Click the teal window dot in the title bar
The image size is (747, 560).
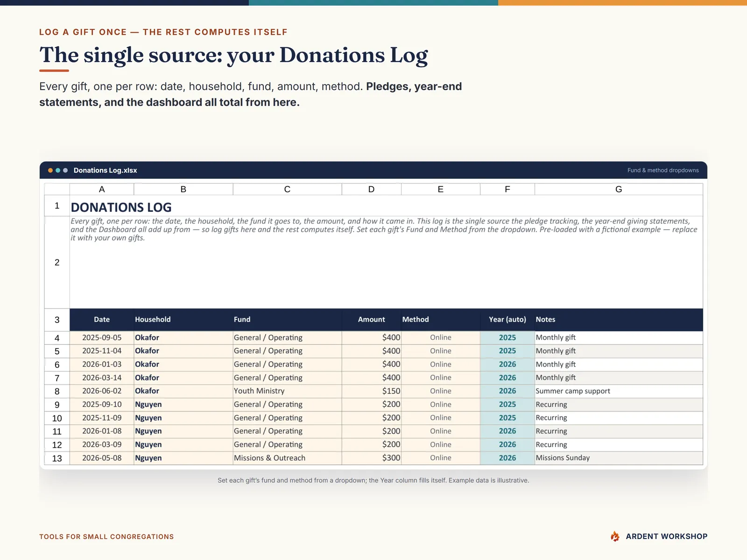[x=58, y=170]
